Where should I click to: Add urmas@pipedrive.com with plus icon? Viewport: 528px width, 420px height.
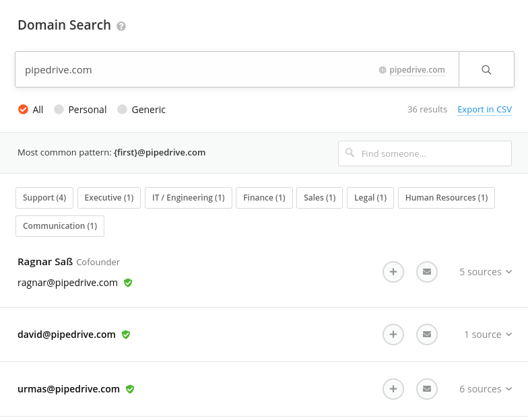pos(393,389)
